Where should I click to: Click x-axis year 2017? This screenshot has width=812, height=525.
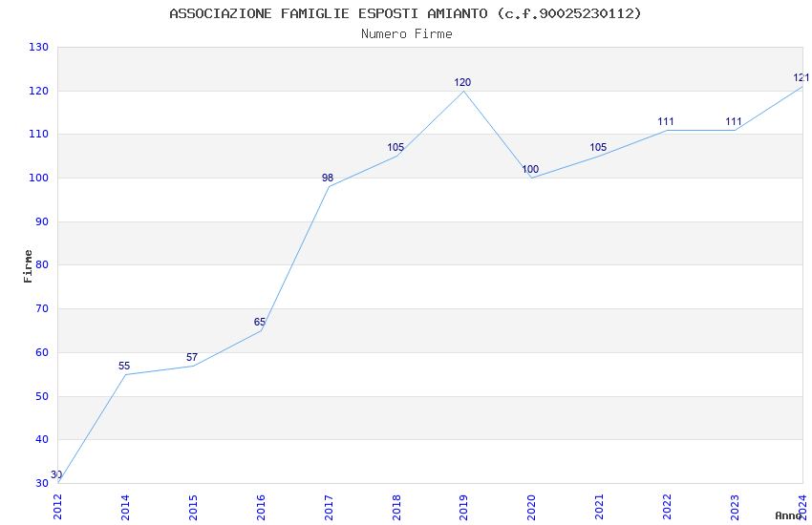(x=329, y=507)
